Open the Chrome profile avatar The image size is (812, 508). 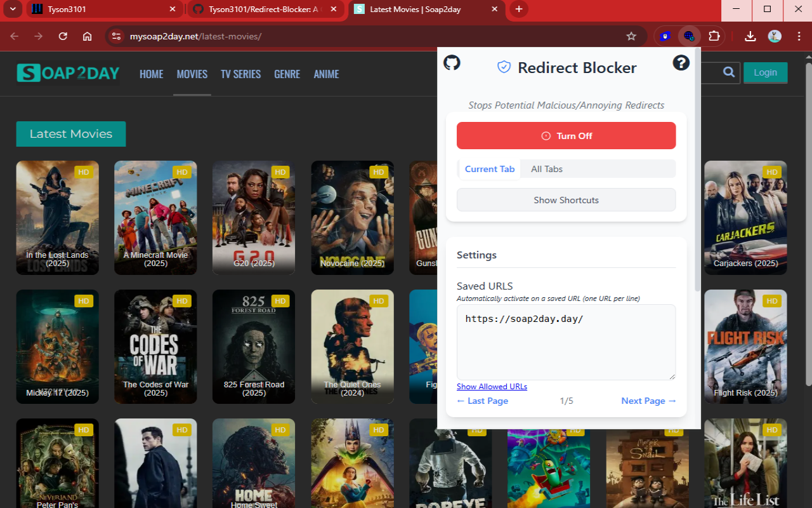(x=775, y=36)
